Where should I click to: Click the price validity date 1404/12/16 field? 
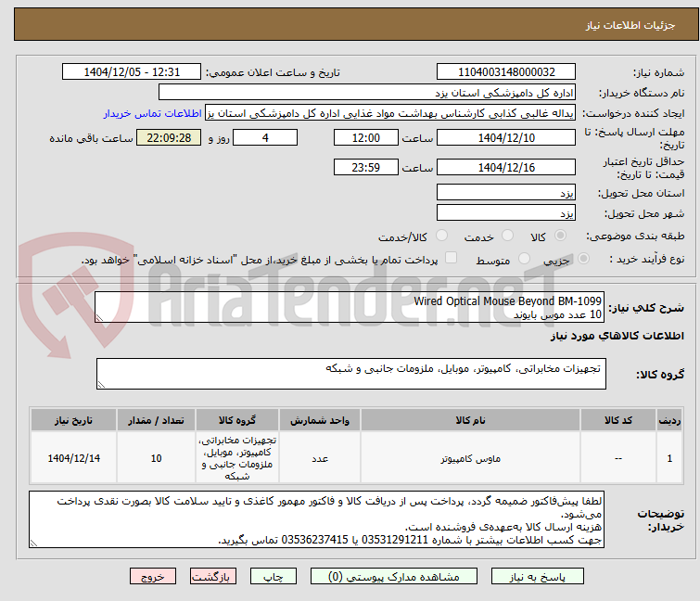(506, 168)
